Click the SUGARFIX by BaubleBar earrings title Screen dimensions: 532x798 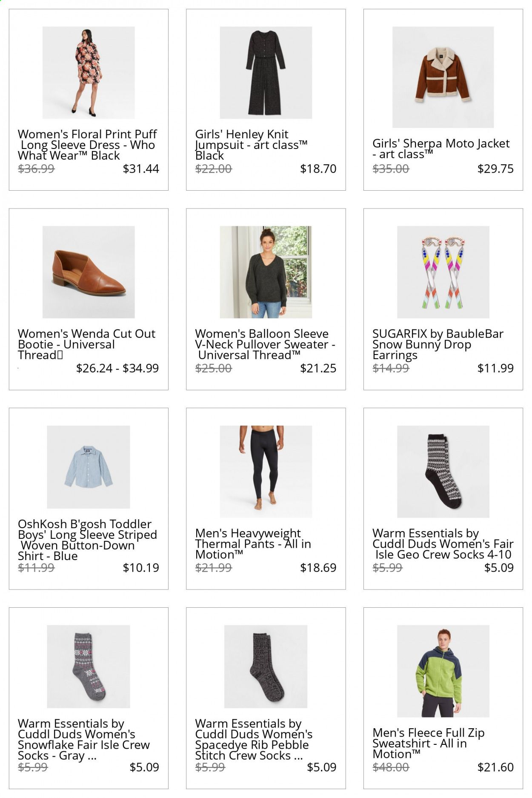click(x=438, y=344)
